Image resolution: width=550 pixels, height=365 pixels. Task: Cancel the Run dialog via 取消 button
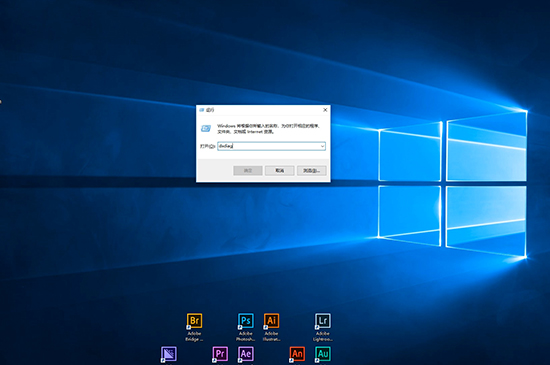280,170
